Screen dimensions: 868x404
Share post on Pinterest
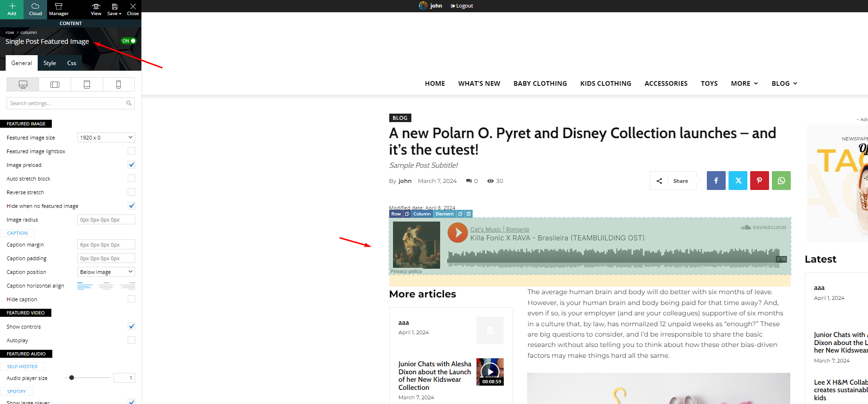pos(760,181)
